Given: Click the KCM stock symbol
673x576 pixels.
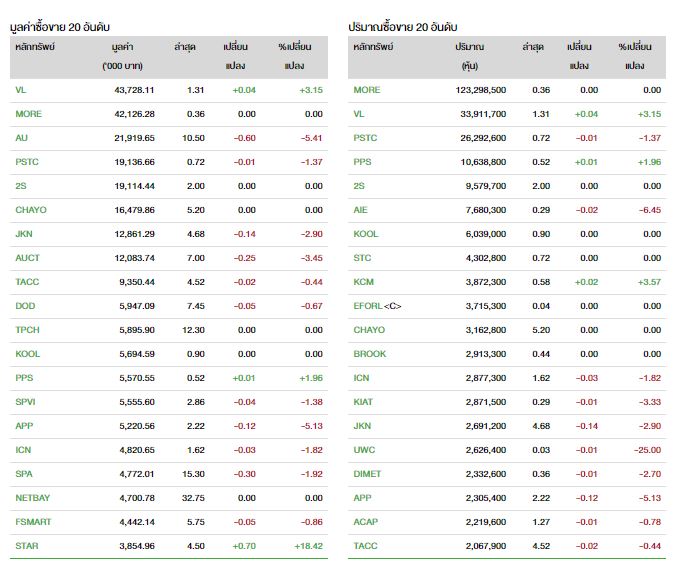Looking at the screenshot, I should pyautogui.click(x=363, y=282).
